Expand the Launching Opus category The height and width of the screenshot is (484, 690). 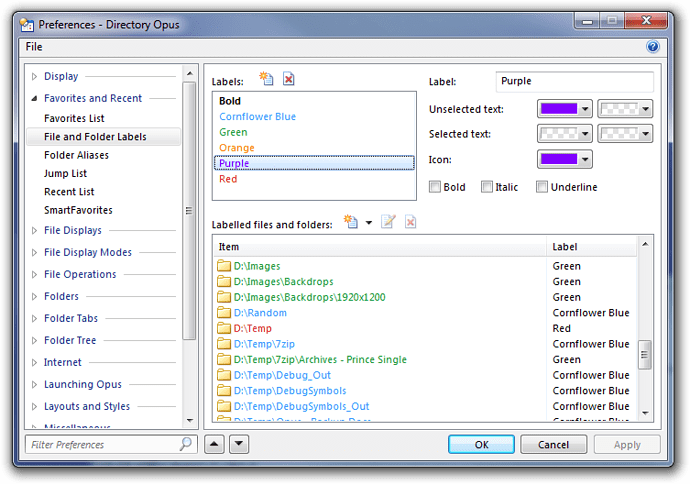click(x=34, y=385)
